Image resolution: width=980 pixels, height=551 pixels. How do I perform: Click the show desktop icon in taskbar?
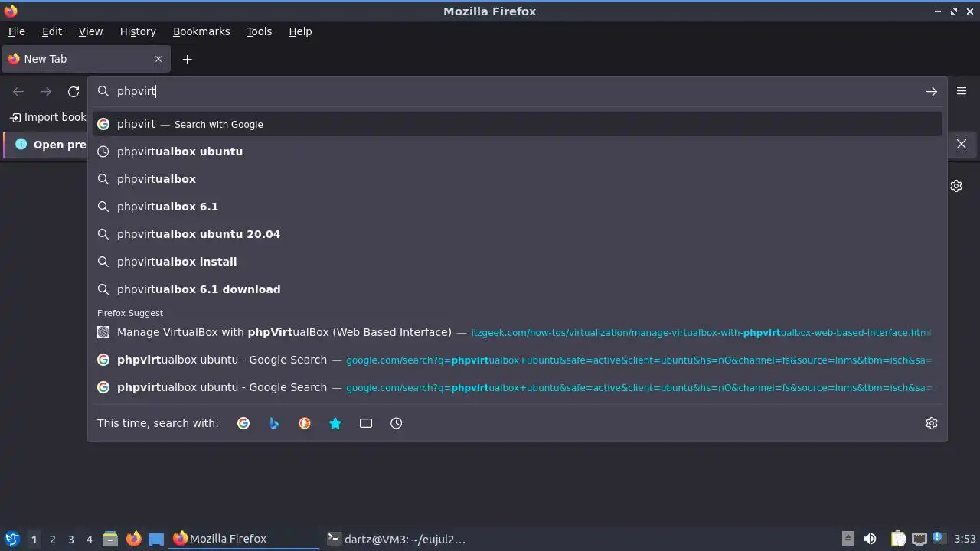[156, 539]
